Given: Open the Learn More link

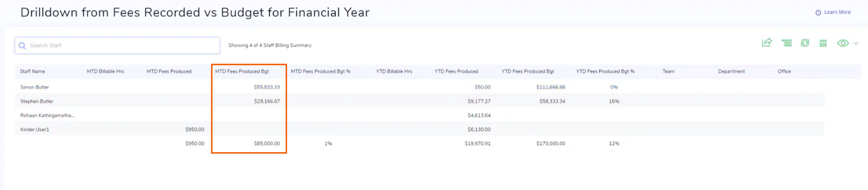Looking at the screenshot, I should [x=837, y=12].
